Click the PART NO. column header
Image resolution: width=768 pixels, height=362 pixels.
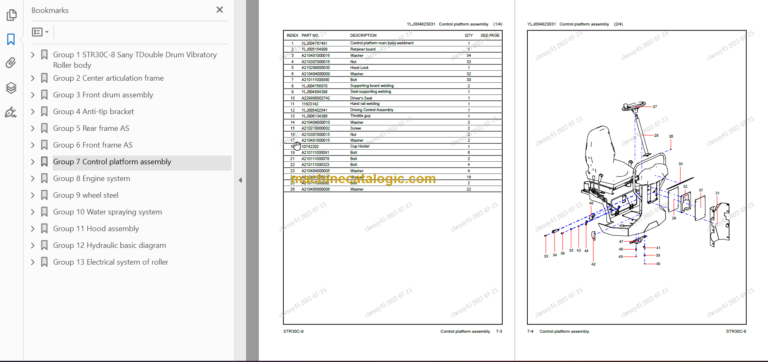point(311,35)
